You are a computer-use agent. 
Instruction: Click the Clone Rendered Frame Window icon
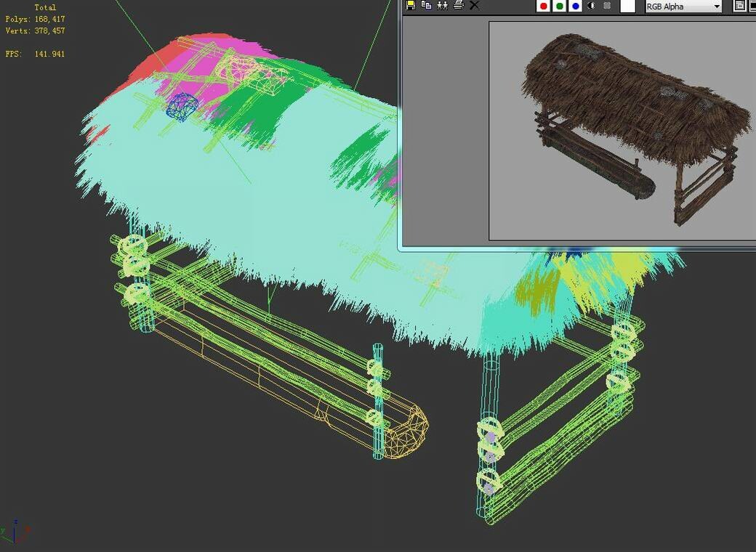point(442,5)
